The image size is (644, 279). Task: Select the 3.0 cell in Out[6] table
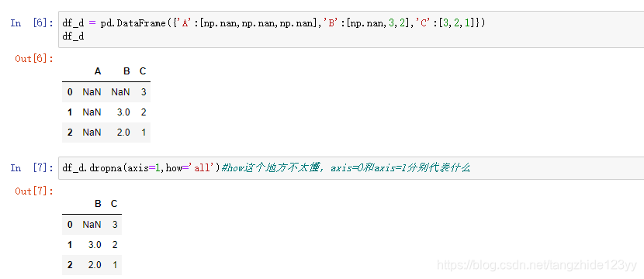[x=123, y=112]
